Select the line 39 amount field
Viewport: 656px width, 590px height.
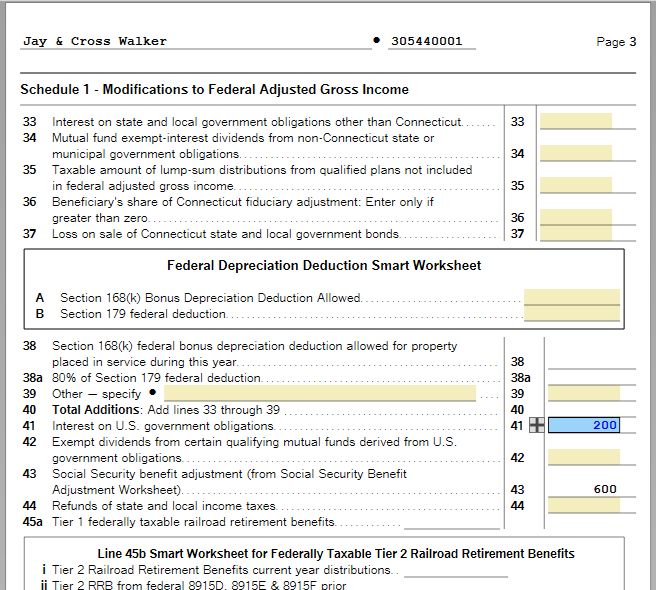[x=584, y=393]
